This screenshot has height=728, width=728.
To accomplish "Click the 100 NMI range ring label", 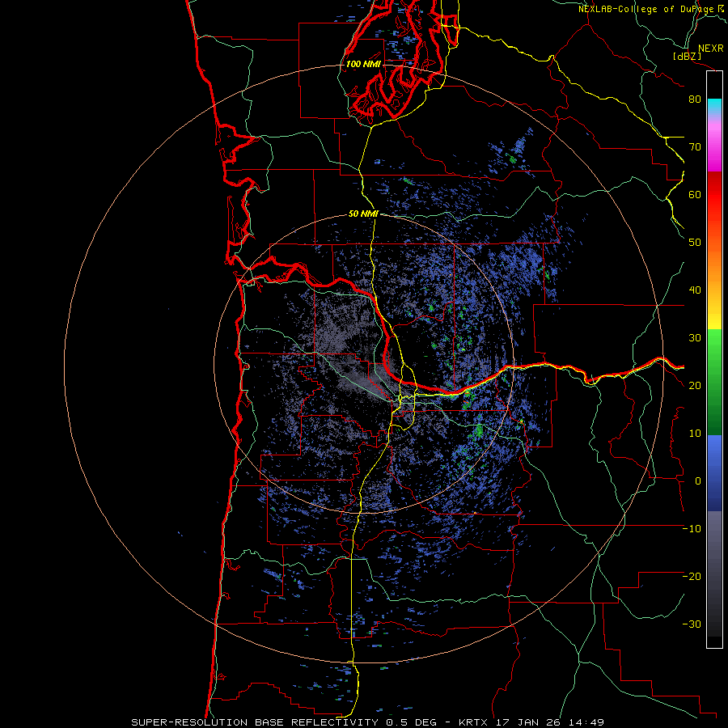I will point(363,64).
